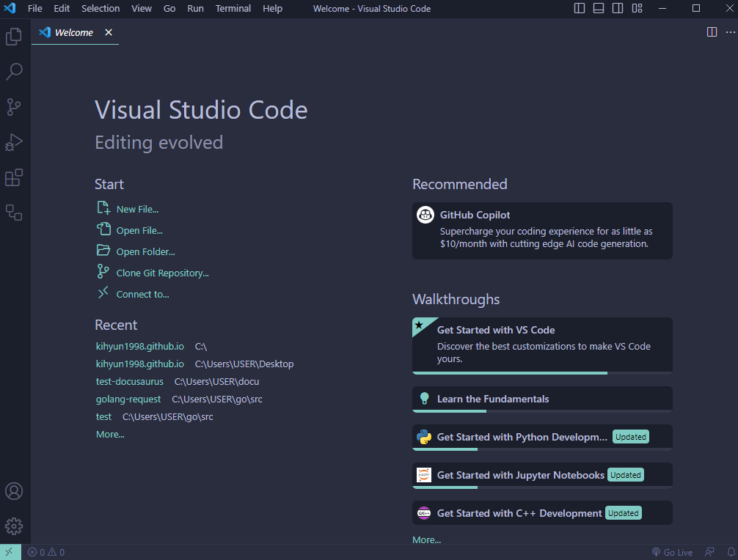Click the New File icon
The width and height of the screenshot is (738, 560).
coord(103,207)
